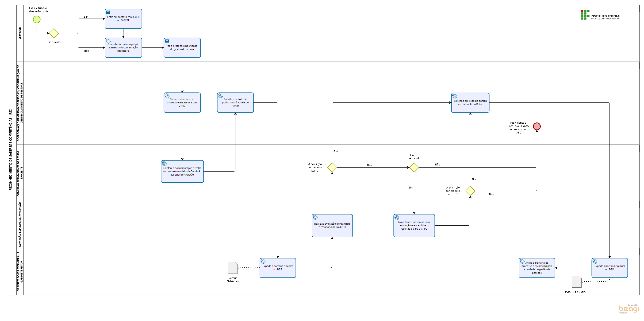Click gear icon in 'Efetua a abertura do processo' task
This screenshot has width=644, height=321.
tap(167, 96)
